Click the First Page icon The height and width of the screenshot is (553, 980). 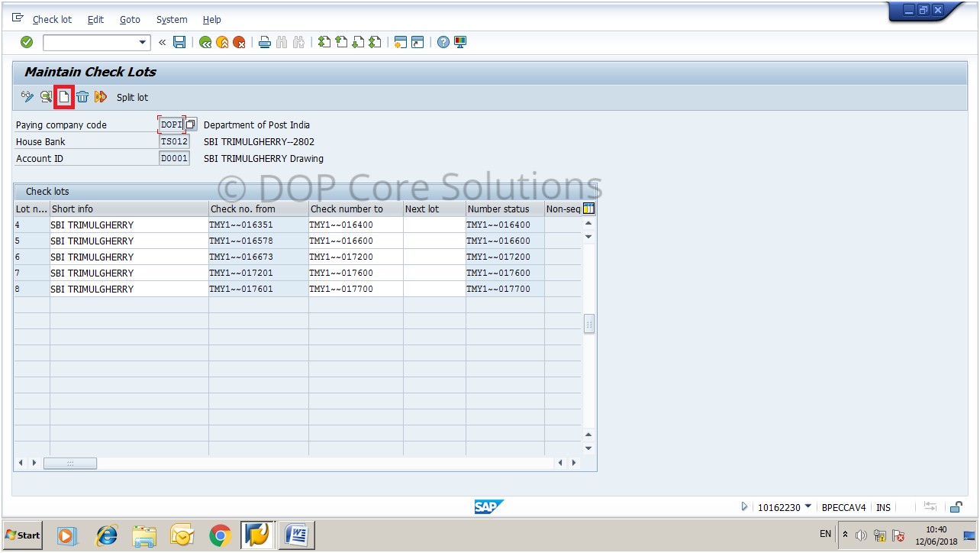(x=324, y=42)
